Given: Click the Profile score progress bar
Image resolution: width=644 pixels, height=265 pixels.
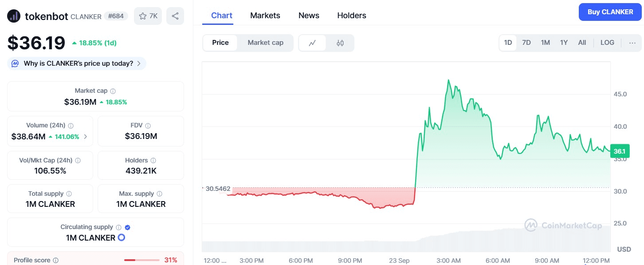Looking at the screenshot, I should [x=141, y=260].
